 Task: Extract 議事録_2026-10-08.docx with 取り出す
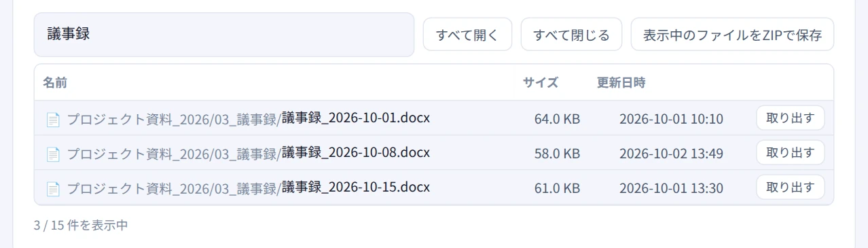[791, 152]
